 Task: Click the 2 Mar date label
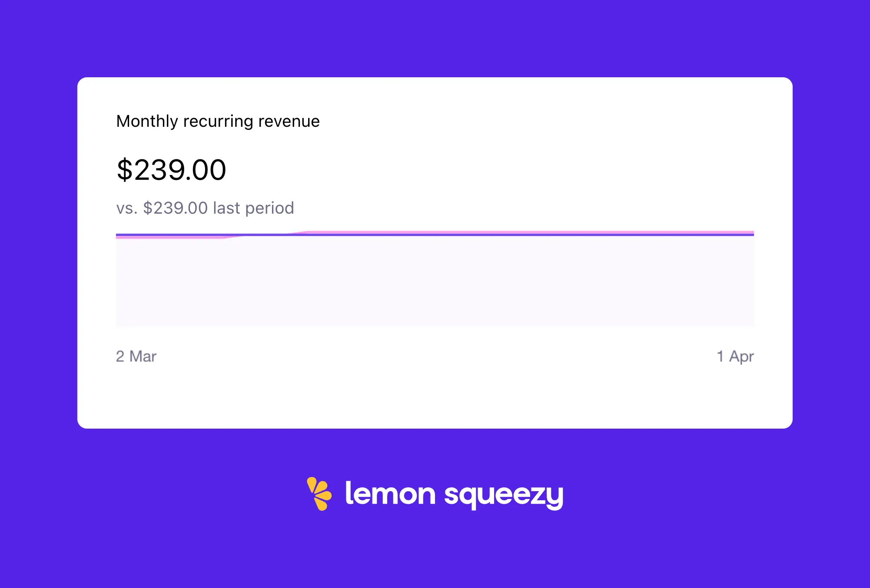[x=136, y=356]
